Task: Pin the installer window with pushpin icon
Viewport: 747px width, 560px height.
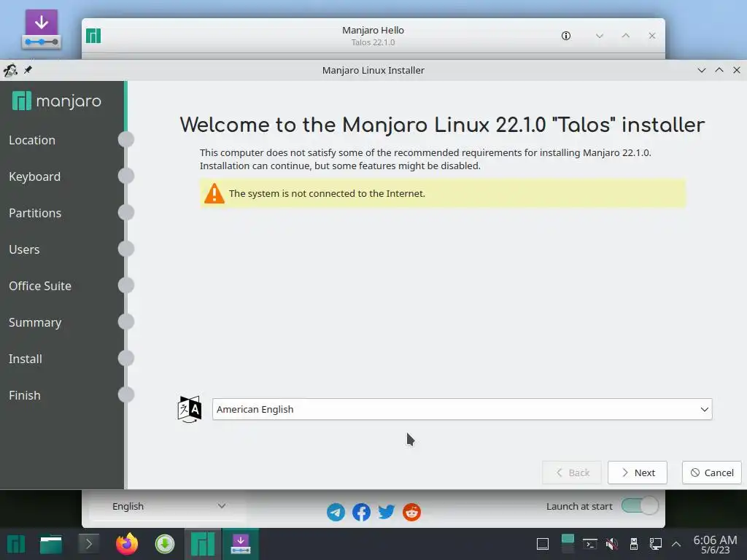Action: tap(28, 70)
